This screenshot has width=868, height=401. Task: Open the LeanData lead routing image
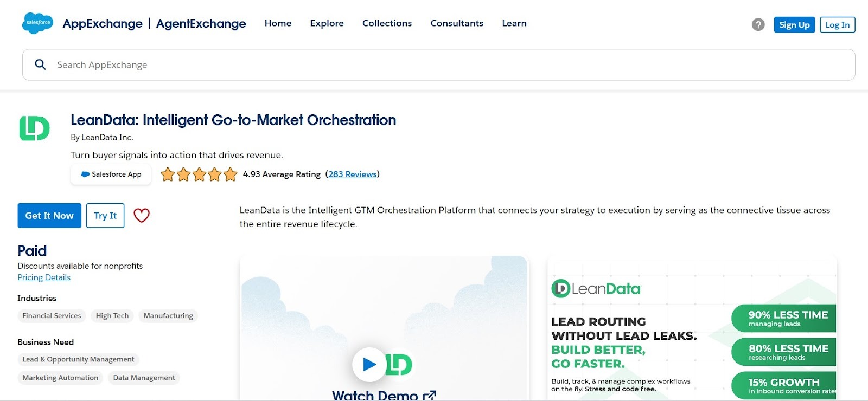tap(692, 328)
